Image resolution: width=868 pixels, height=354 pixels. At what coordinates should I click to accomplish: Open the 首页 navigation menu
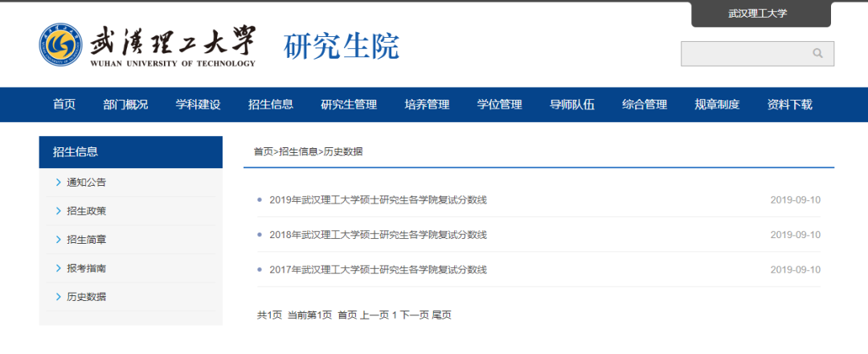64,105
